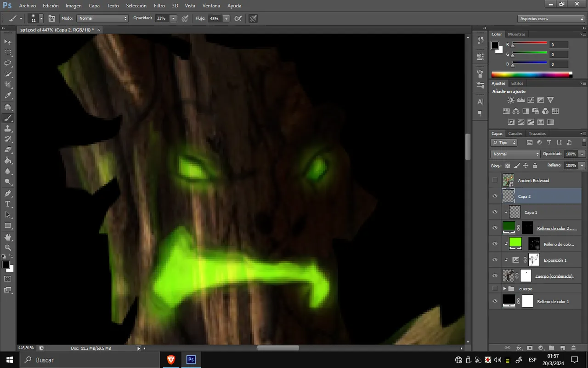Open the Paragraph panel icon
This screenshot has width=588, height=368.
pyautogui.click(x=481, y=113)
